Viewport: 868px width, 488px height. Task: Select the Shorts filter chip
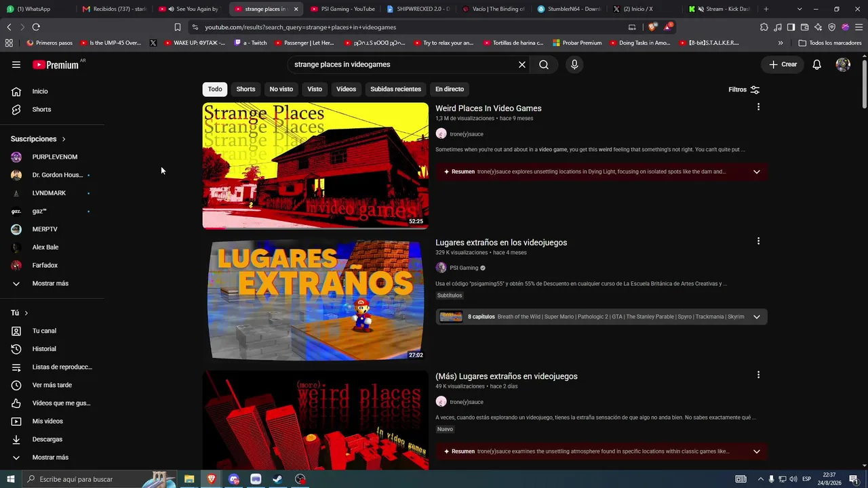pyautogui.click(x=245, y=89)
